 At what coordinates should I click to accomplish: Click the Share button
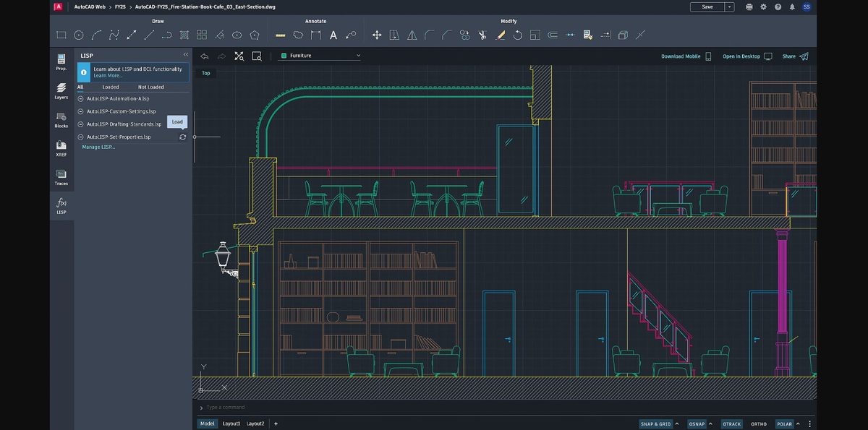point(795,56)
